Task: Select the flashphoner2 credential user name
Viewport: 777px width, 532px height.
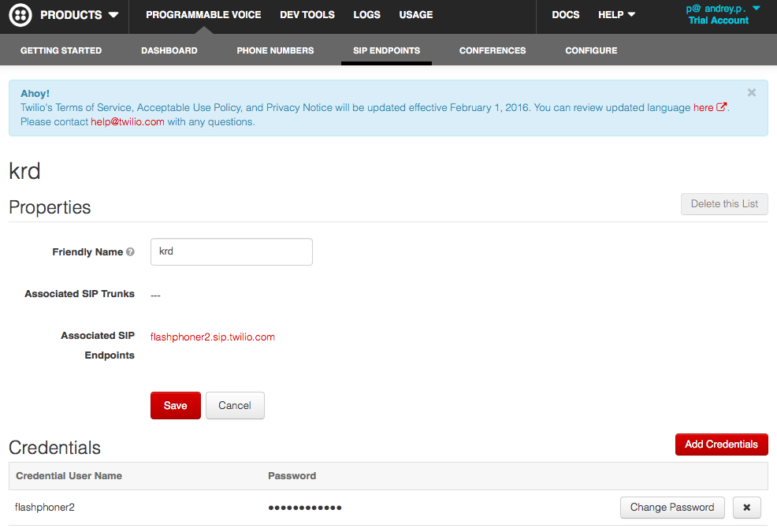Action: [x=45, y=508]
